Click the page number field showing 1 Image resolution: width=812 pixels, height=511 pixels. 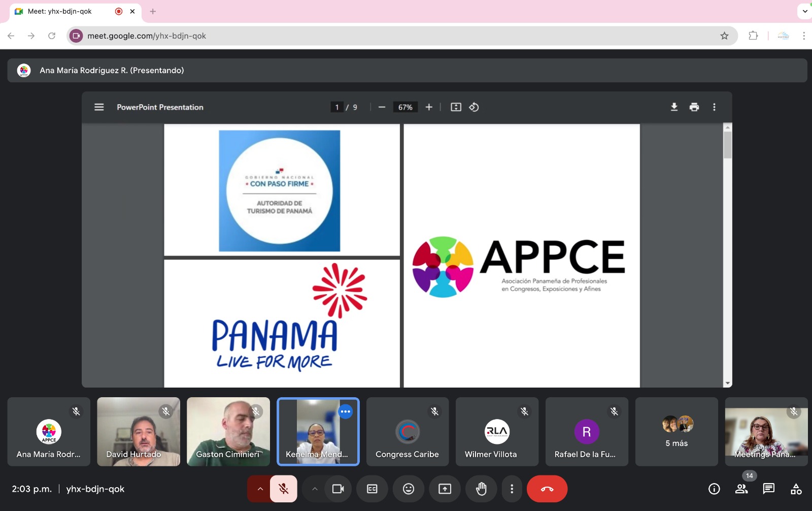[337, 107]
